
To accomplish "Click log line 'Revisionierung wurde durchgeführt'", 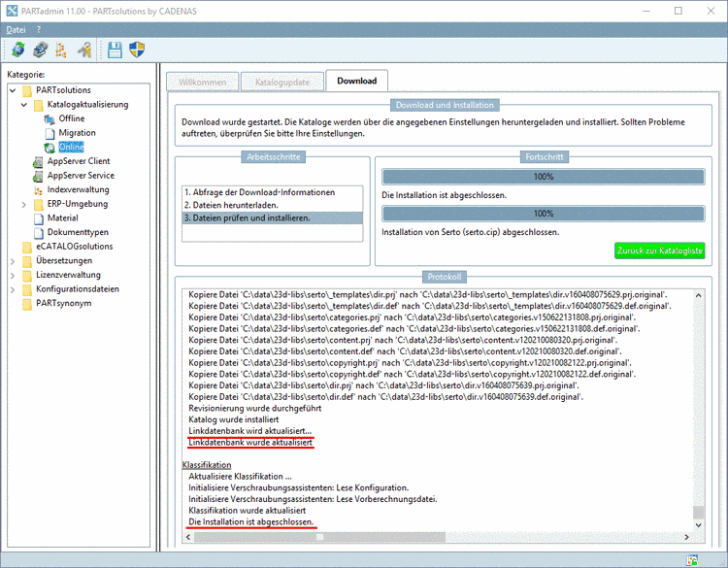I will coord(255,408).
